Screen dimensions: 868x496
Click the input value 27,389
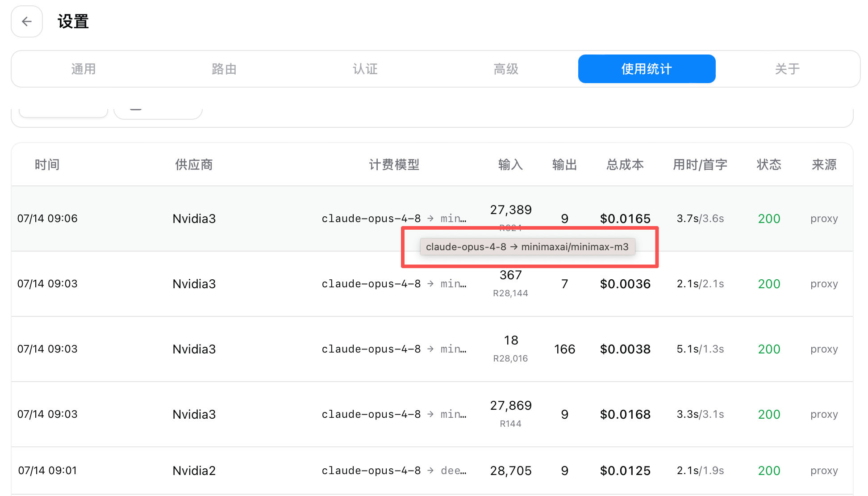(x=511, y=210)
